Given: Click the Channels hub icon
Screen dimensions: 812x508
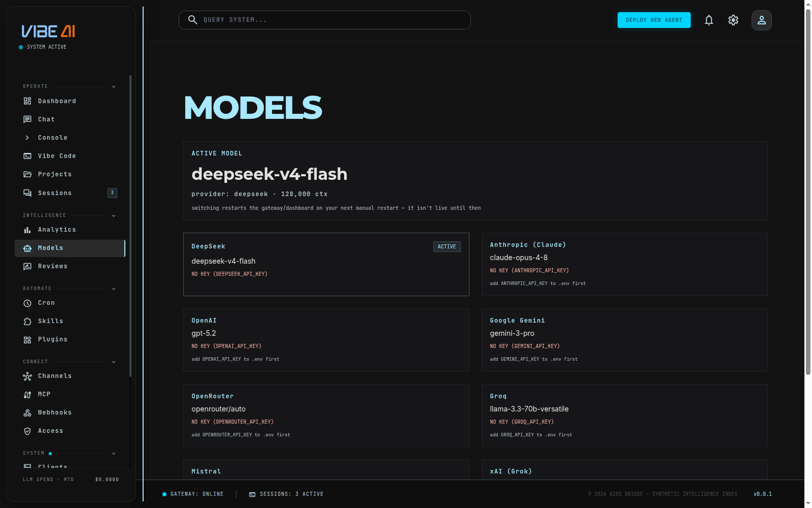Looking at the screenshot, I should [27, 376].
